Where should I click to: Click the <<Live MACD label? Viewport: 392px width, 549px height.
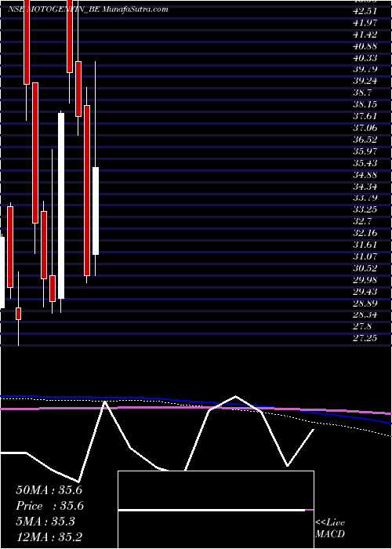[x=330, y=529]
